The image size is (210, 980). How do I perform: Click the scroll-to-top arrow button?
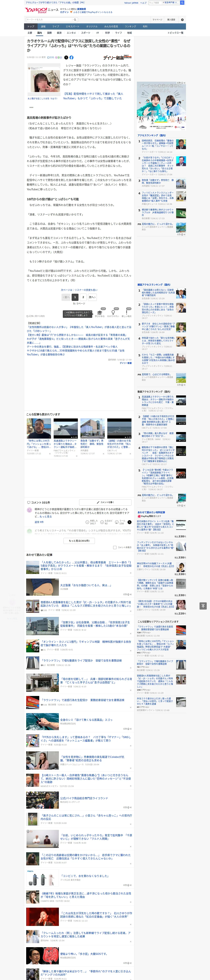pyautogui.click(x=203, y=606)
